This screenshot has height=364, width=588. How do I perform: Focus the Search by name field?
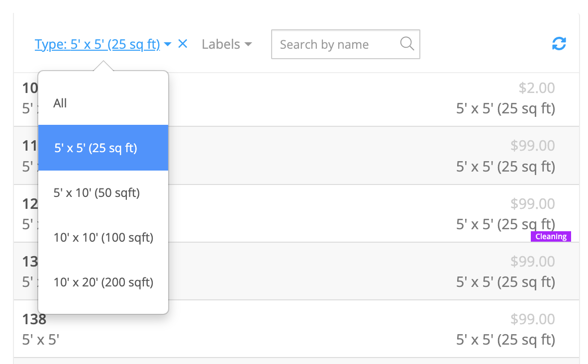(338, 44)
